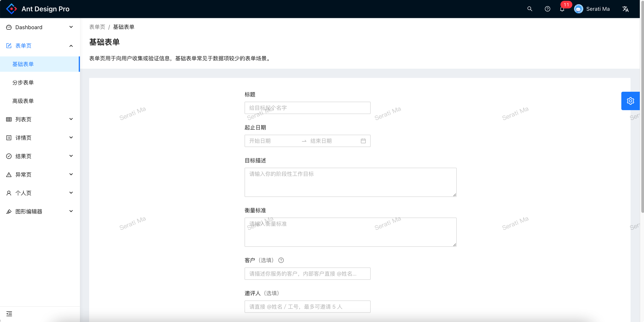Select 分步表单 in the sidebar
The image size is (644, 322).
click(23, 82)
